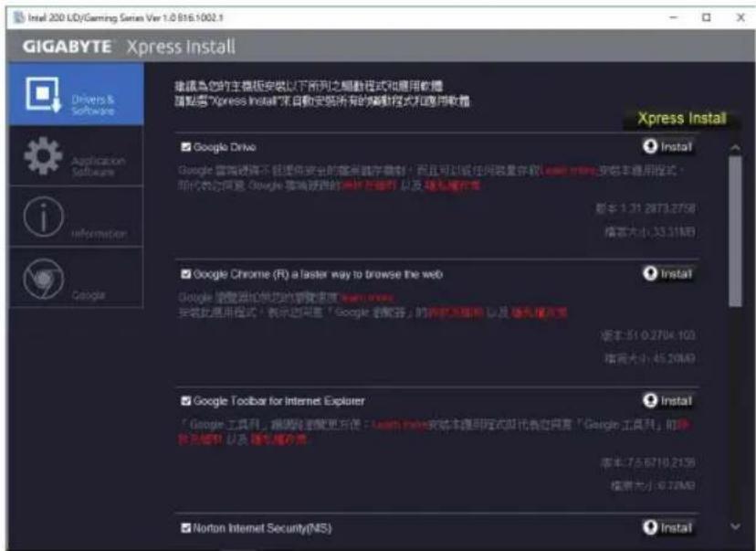The image size is (756, 551).
Task: Open learn more link for Google Toolbar
Action: (x=400, y=425)
